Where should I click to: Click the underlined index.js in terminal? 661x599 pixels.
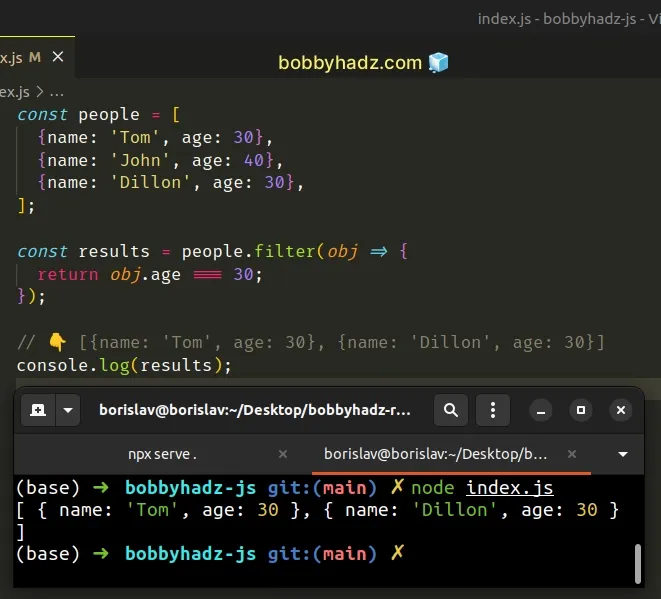(509, 487)
